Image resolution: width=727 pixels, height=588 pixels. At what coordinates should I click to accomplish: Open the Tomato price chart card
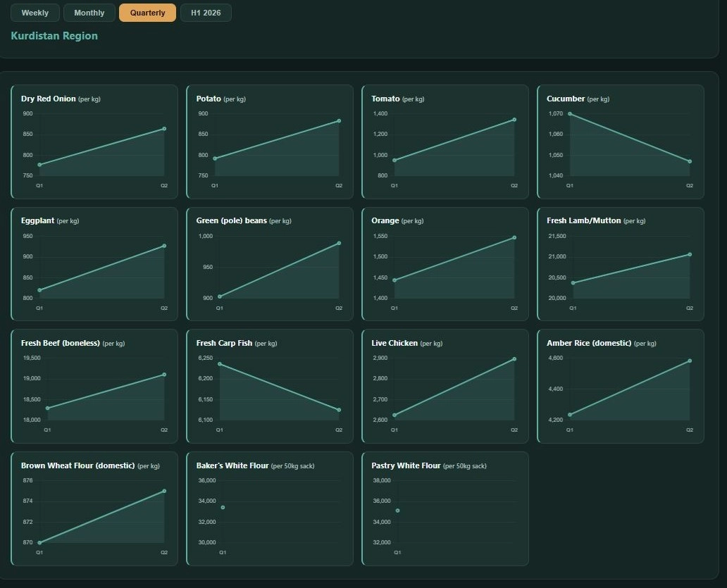[445, 142]
